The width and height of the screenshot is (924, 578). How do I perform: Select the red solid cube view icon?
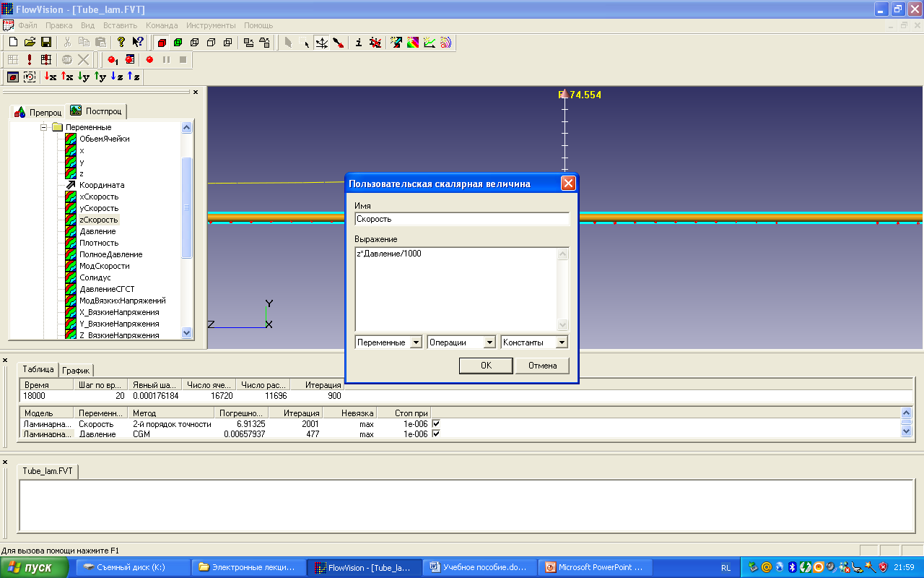[162, 43]
